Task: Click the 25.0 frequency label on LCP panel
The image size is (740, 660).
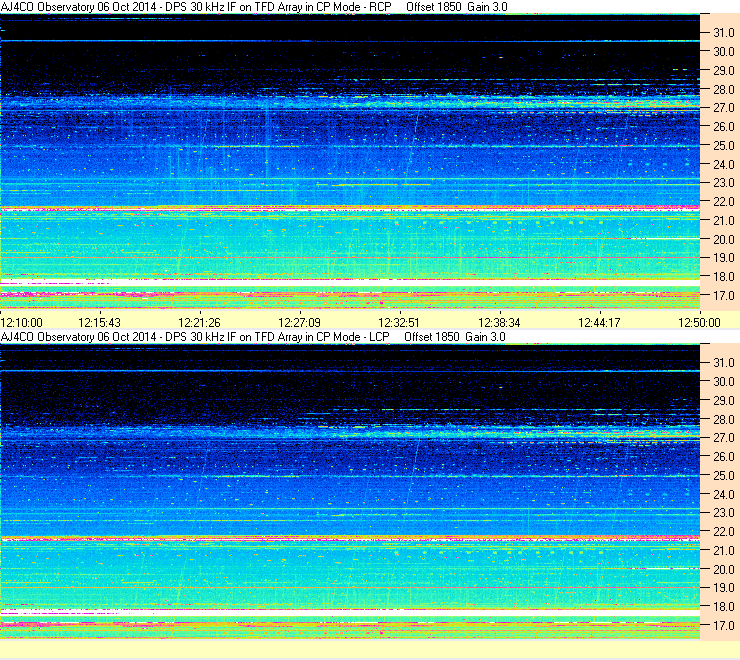Action: (x=724, y=475)
